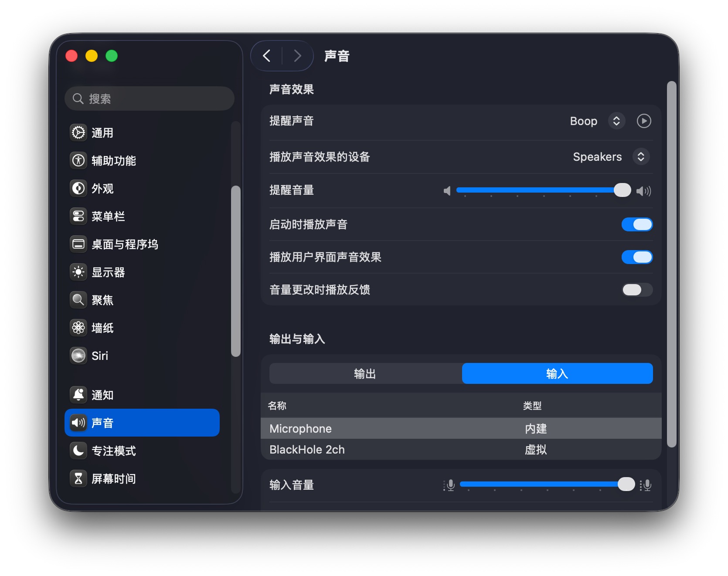Click the 输出与输入 section heading
The width and height of the screenshot is (728, 576).
tap(297, 339)
